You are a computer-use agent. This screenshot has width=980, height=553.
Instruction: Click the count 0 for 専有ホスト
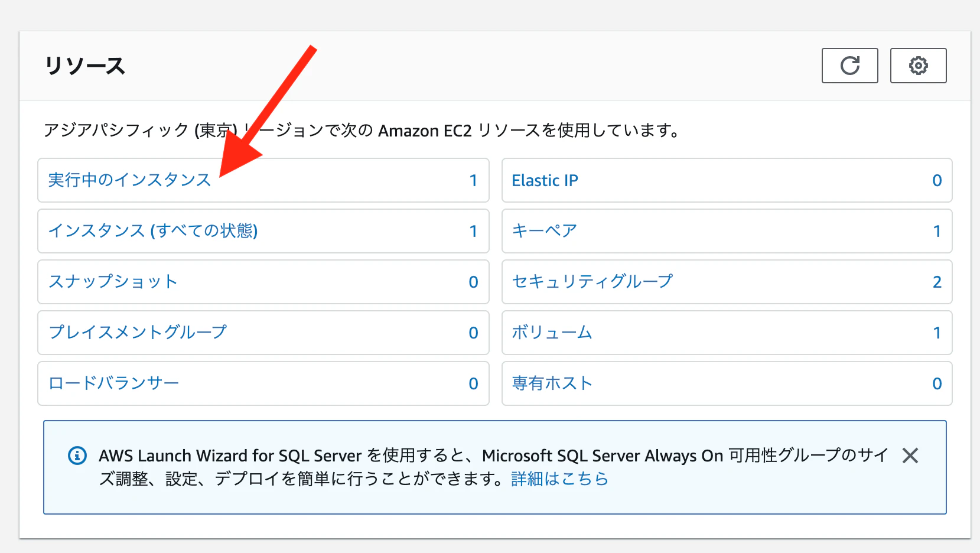click(937, 383)
